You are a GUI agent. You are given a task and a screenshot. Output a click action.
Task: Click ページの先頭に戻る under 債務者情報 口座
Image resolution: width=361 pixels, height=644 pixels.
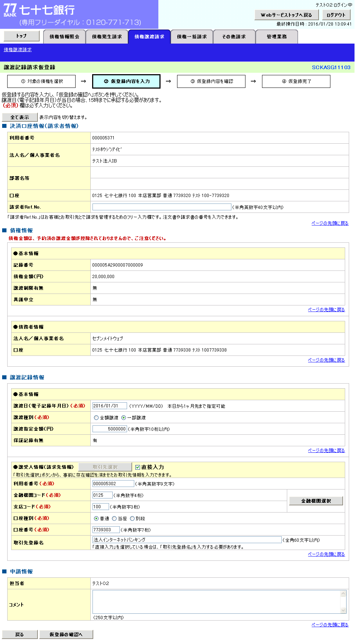point(326,360)
